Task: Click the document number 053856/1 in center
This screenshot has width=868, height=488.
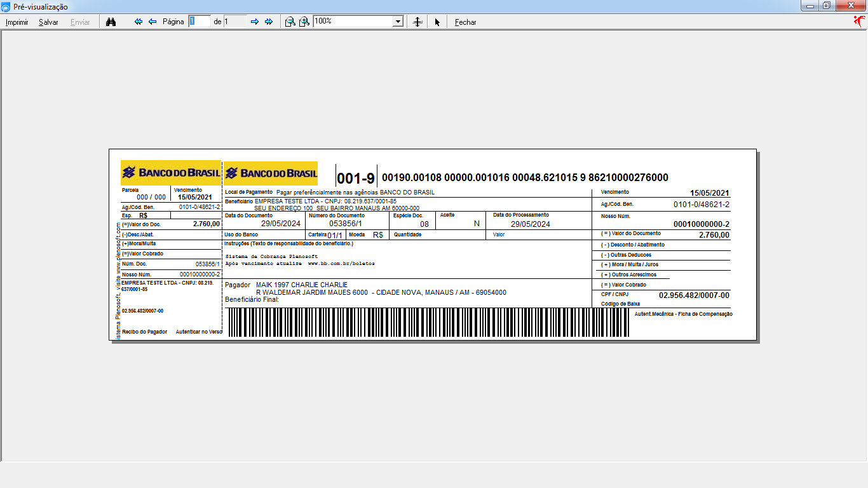Action: (x=346, y=224)
